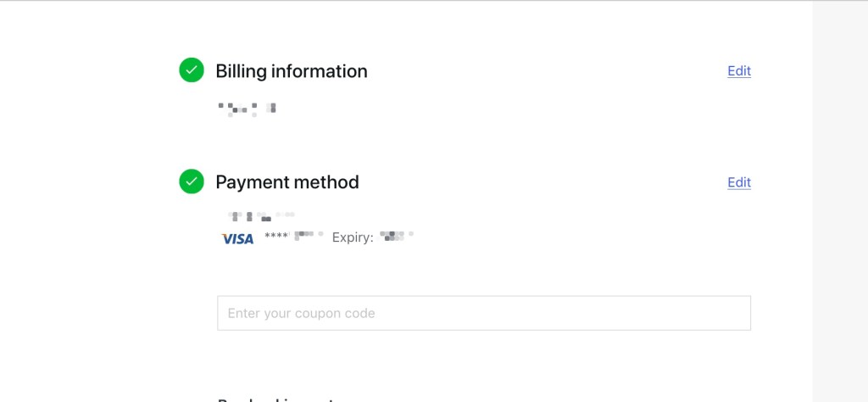Viewport: 868px width, 402px height.
Task: Select the Billing information heading
Action: coord(292,71)
